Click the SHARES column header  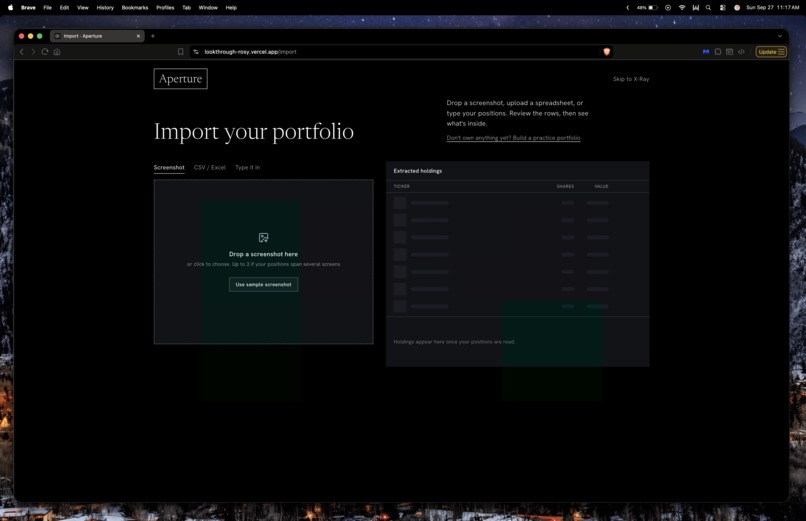(565, 187)
